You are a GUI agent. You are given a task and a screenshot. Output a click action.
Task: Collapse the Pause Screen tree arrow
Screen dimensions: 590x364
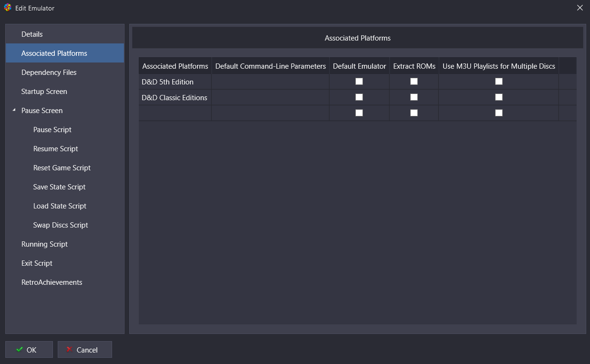coord(14,111)
